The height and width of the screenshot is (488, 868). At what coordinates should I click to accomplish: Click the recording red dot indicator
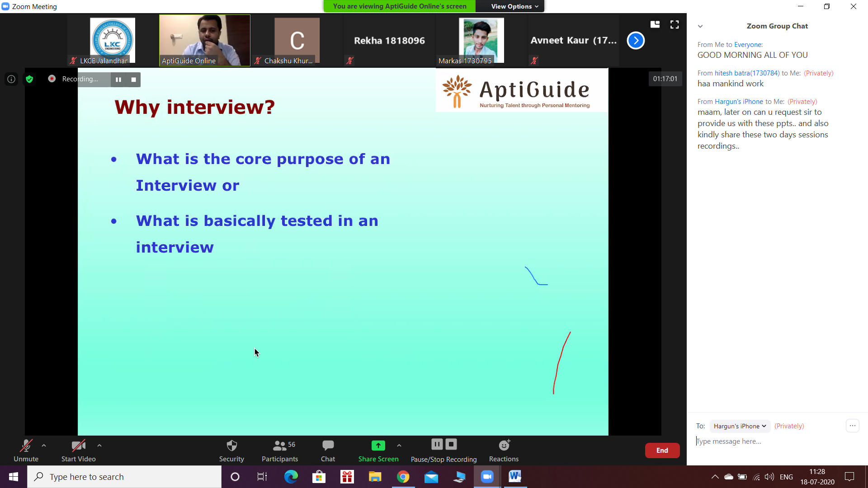52,79
